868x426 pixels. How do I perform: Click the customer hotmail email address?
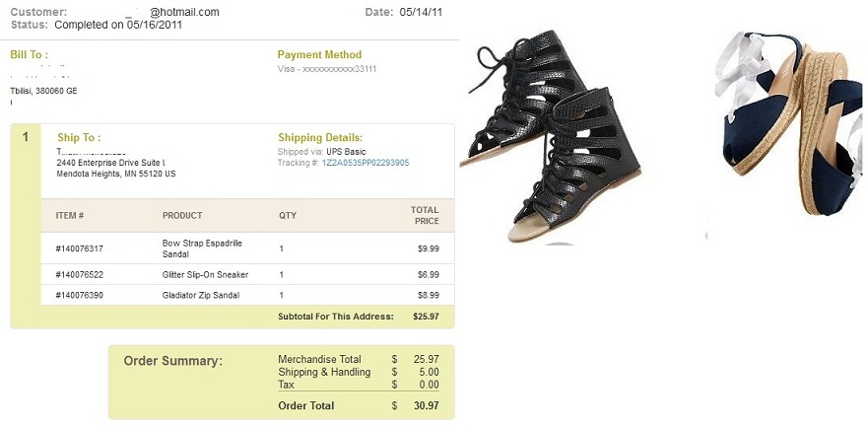pos(184,12)
